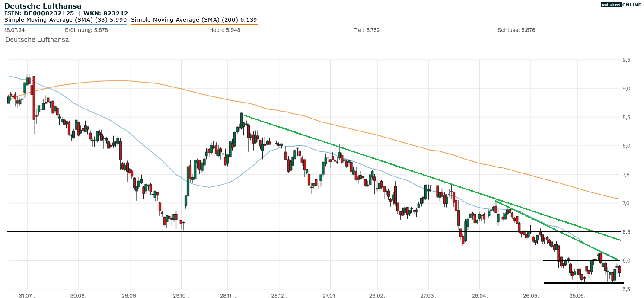Click the Eröffnung: 5,878 value
644x298 pixels.
[86, 30]
